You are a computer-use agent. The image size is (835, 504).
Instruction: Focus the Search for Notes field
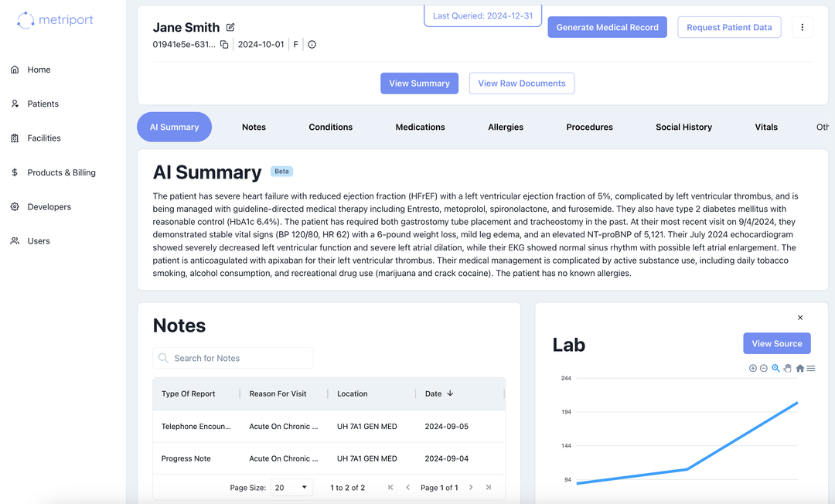point(233,358)
